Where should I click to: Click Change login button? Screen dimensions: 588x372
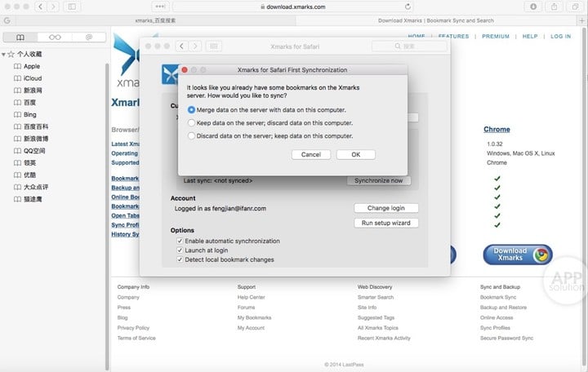click(x=385, y=208)
